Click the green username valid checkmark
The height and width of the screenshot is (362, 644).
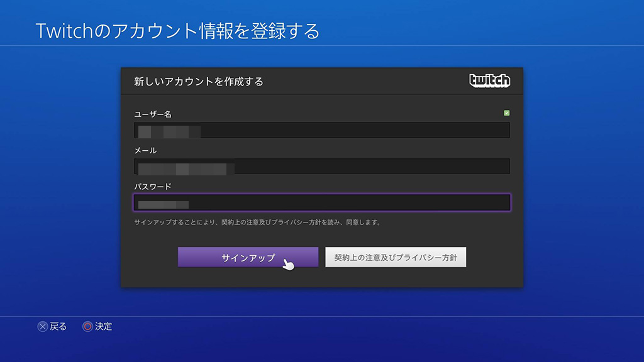click(x=507, y=113)
